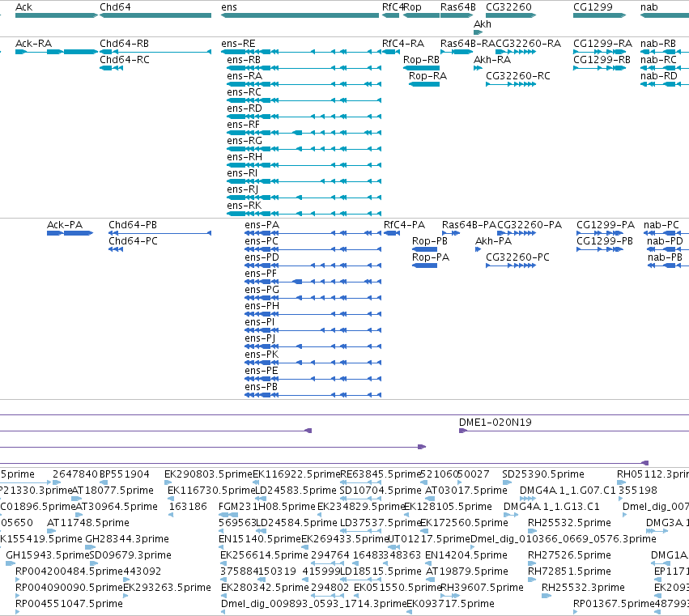Click the EN14204.5prime EST label
This screenshot has height=616, width=689.
466,555
